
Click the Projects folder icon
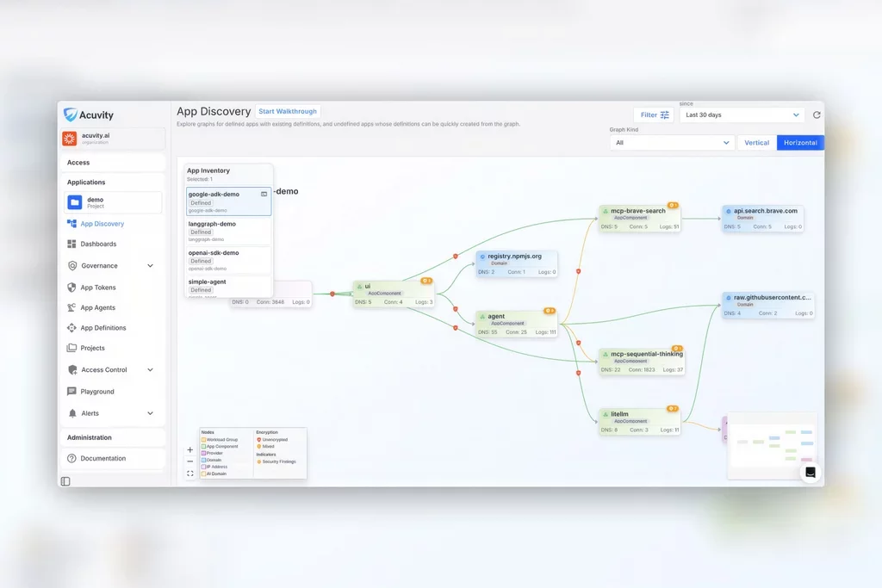tap(71, 348)
